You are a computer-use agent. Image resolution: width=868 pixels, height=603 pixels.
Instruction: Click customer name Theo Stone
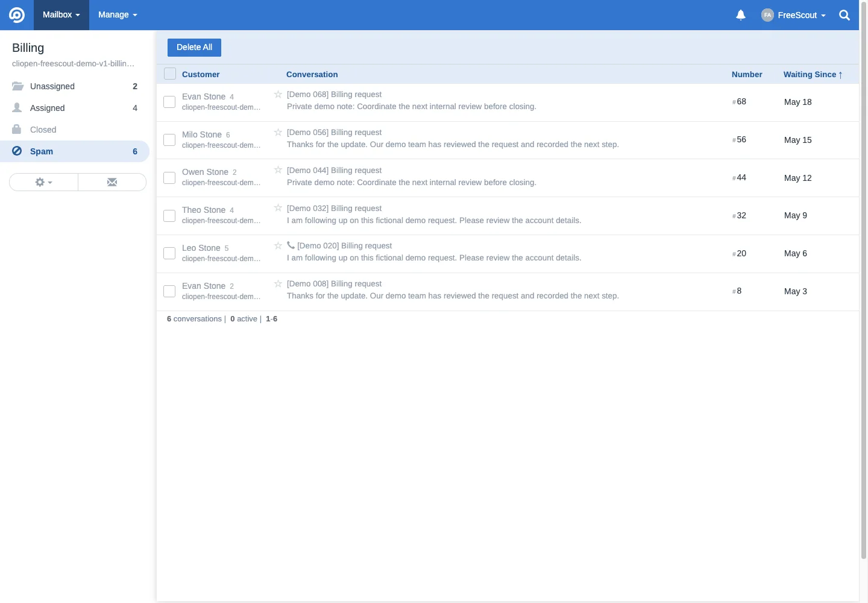click(204, 210)
